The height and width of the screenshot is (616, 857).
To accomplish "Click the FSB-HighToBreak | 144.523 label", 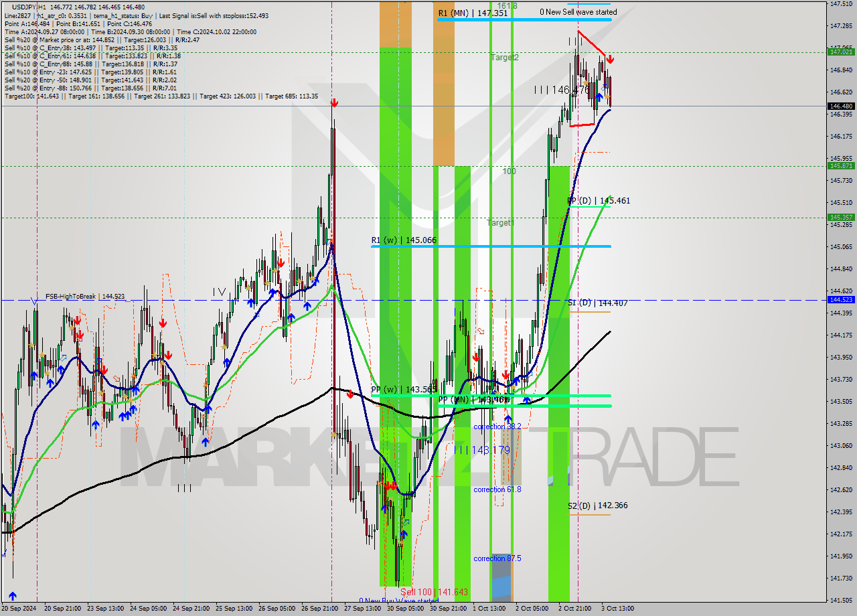I will [x=85, y=296].
